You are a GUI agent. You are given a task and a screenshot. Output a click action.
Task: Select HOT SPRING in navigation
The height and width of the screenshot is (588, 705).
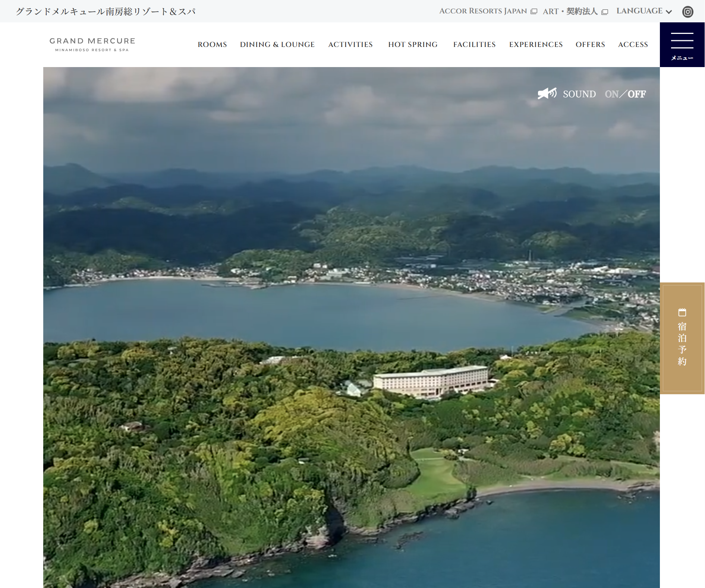tap(413, 44)
